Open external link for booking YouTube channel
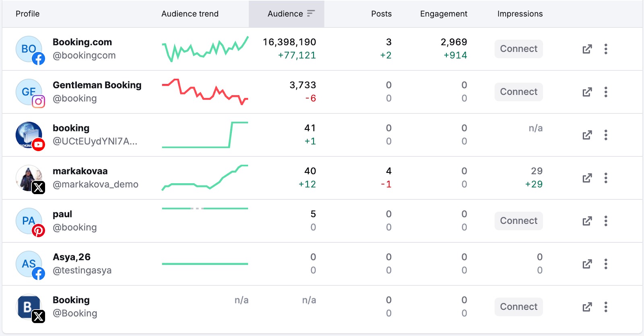The image size is (644, 336). tap(587, 135)
